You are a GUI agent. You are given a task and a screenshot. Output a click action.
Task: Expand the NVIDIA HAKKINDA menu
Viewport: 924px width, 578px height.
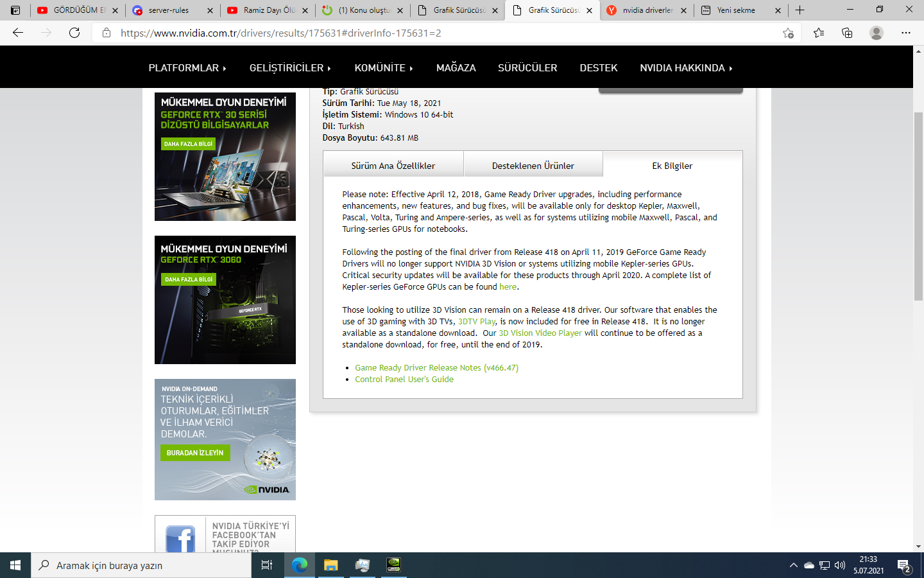coord(686,67)
